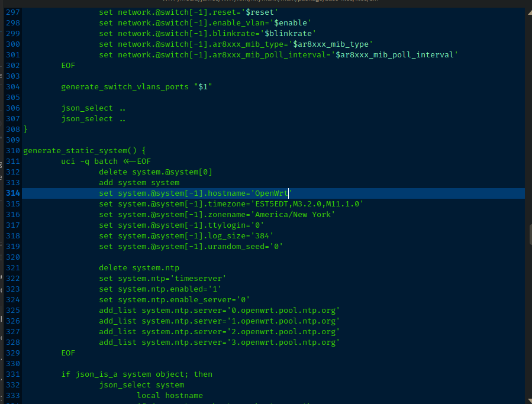Click the scroll-up arrow on the vertical scrollbar

[x=530, y=12]
